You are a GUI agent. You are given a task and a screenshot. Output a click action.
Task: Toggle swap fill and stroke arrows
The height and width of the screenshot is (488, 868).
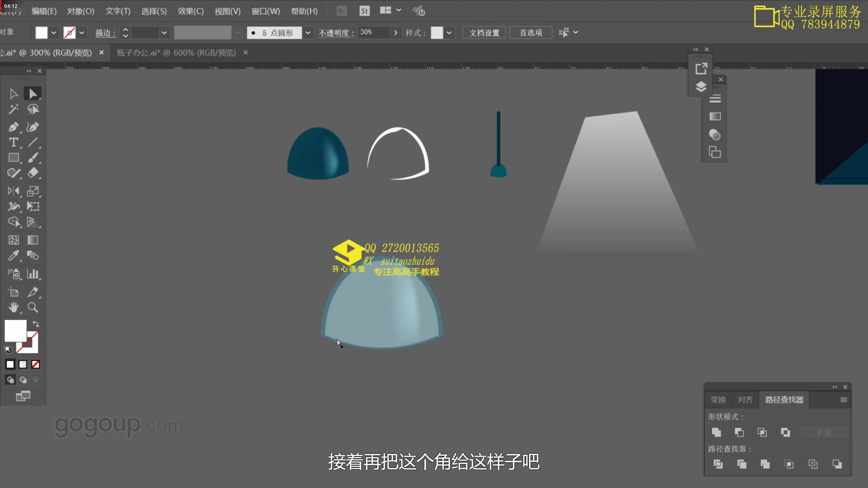click(x=36, y=325)
